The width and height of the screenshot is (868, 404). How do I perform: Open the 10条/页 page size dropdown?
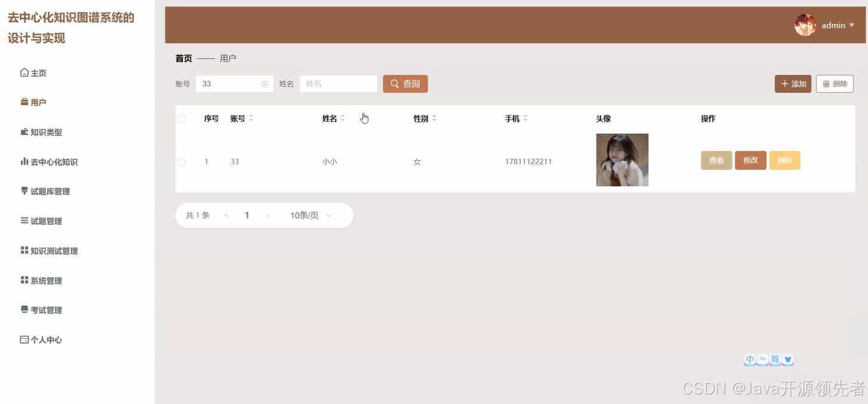308,215
